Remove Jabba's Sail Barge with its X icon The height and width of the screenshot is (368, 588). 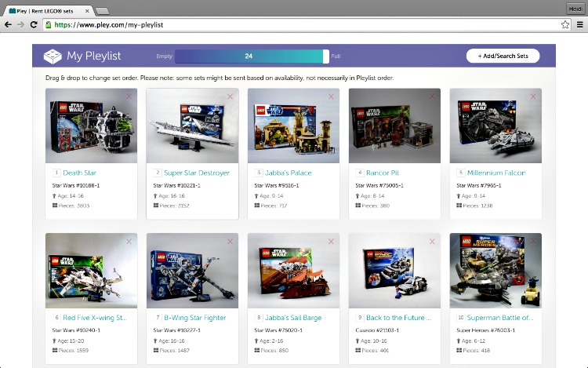[331, 242]
